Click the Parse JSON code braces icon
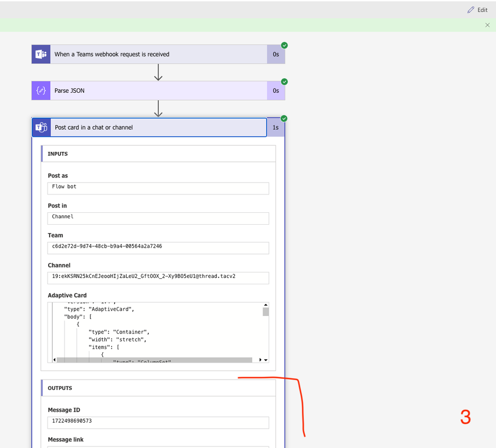The image size is (496, 448). pyautogui.click(x=40, y=90)
